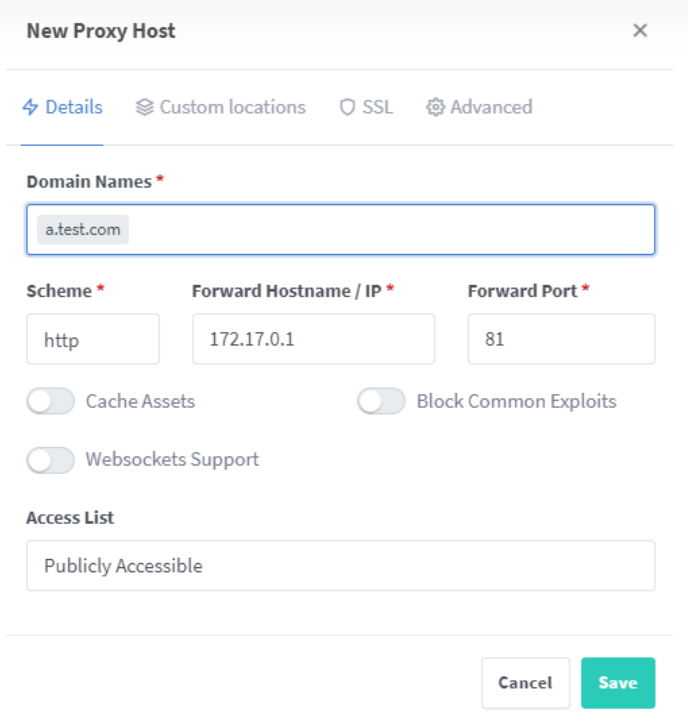Image resolution: width=688 pixels, height=721 pixels.
Task: Focus the Forward Port input field
Action: pos(561,339)
